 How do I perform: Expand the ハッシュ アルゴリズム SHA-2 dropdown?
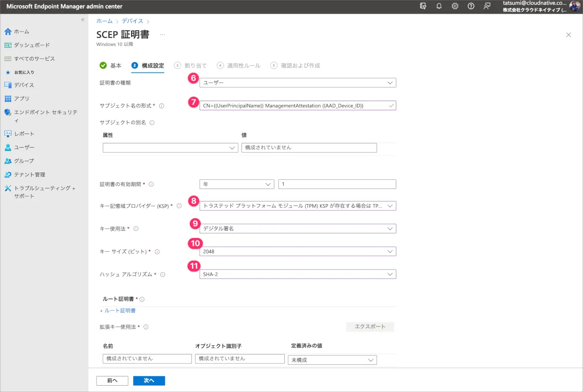(297, 274)
